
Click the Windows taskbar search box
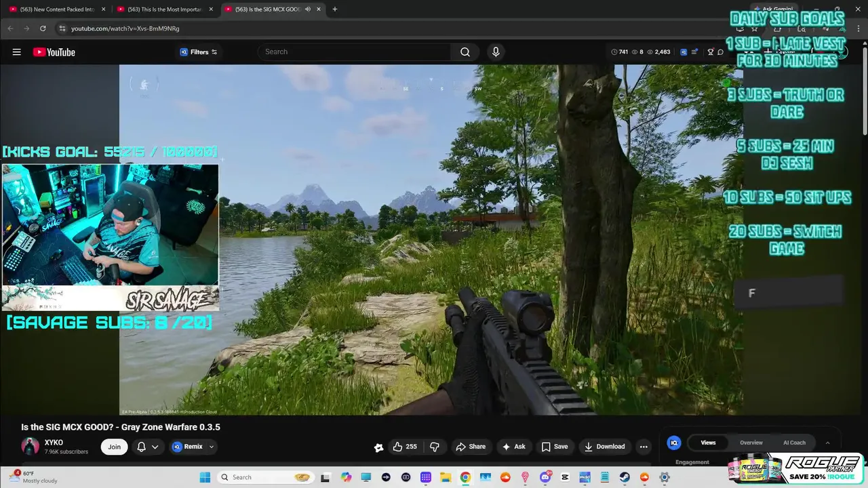tap(266, 477)
